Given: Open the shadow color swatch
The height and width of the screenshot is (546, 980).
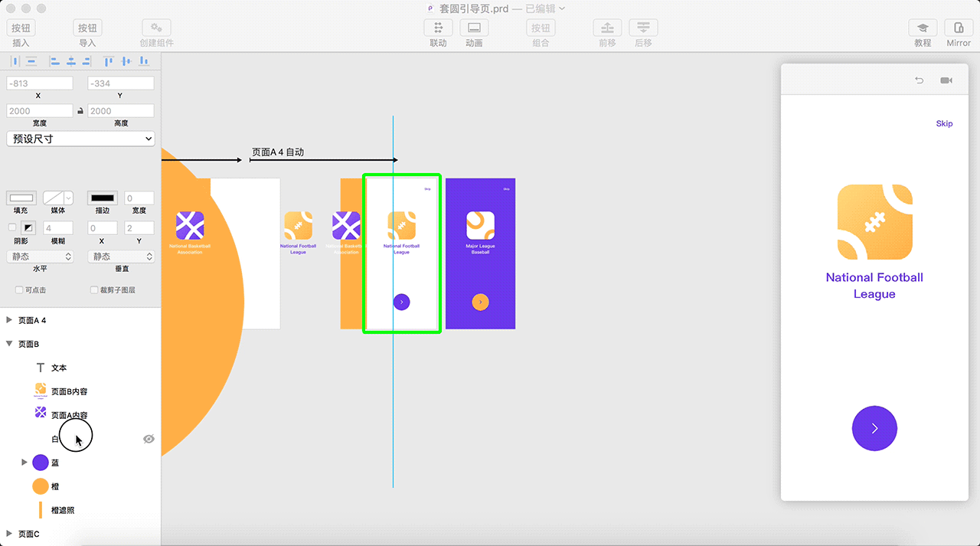Looking at the screenshot, I should tap(28, 227).
